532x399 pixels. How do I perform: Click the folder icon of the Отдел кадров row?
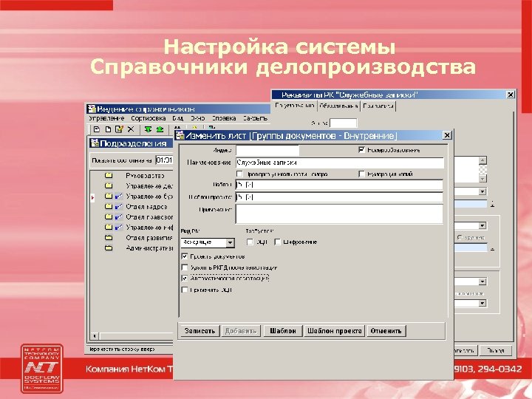tap(109, 206)
